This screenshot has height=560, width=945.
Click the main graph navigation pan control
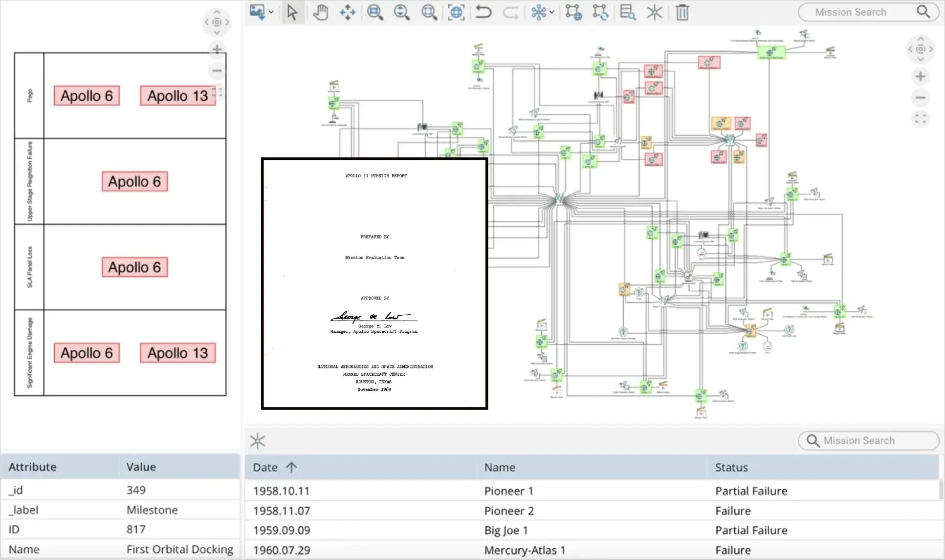click(920, 49)
